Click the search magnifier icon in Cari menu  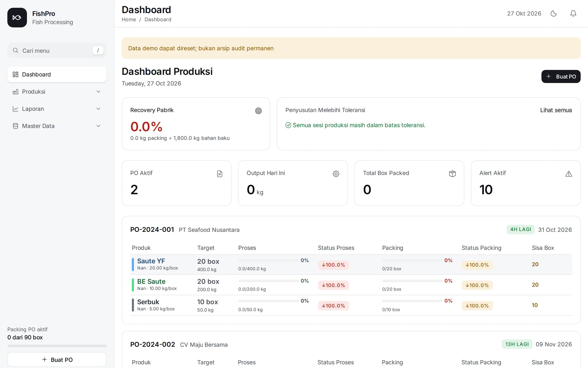pos(16,50)
